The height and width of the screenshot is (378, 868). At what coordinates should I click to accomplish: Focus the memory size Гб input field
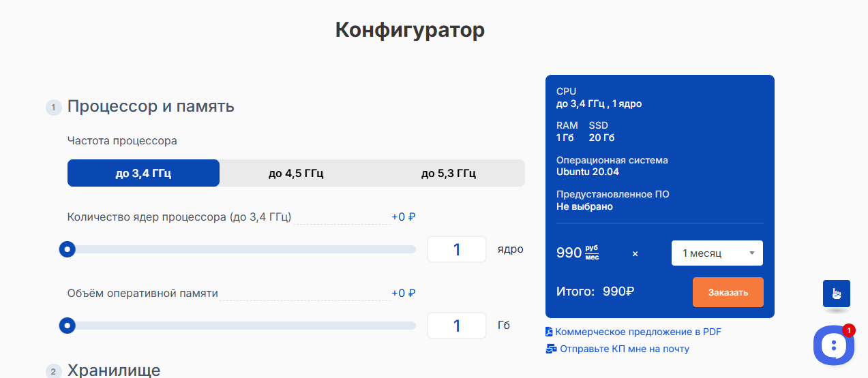pos(456,326)
